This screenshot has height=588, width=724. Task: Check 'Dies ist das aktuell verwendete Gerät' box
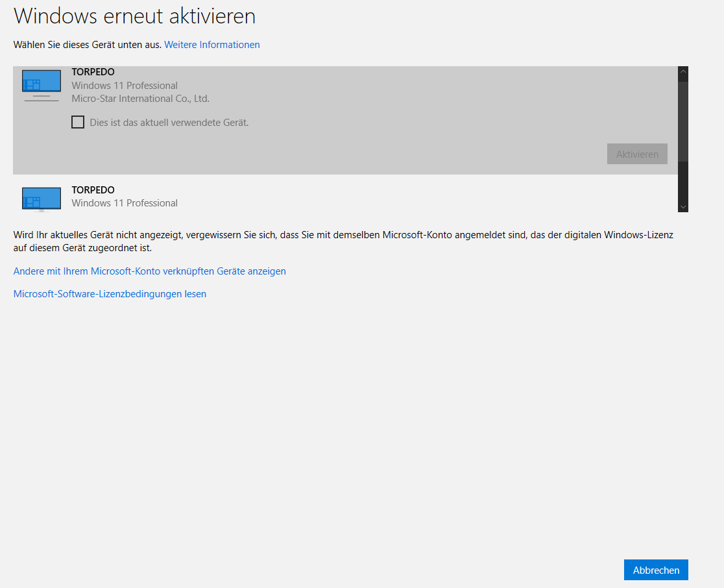pos(78,122)
